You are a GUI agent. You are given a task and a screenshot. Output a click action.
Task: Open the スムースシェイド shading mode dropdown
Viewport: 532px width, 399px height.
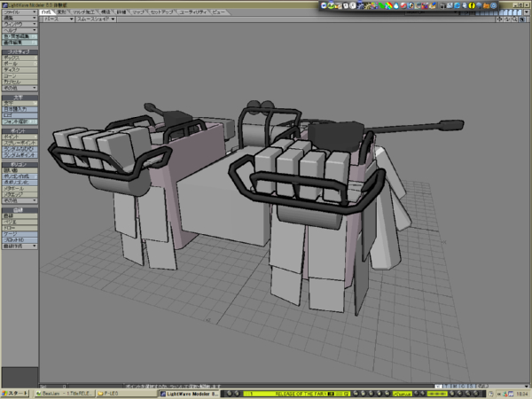coord(93,18)
